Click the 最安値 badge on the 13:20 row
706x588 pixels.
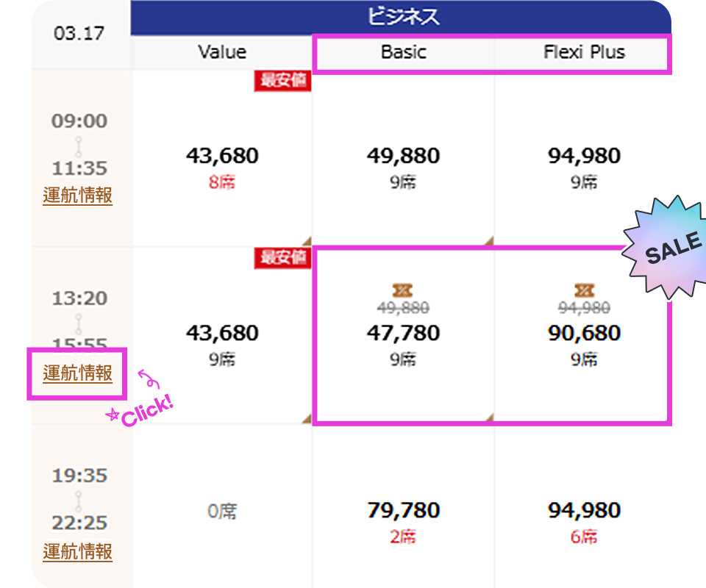(x=282, y=258)
